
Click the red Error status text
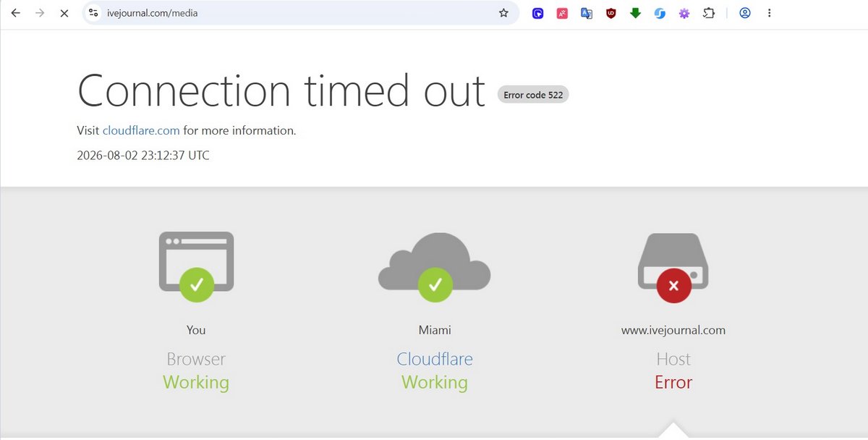[x=673, y=382]
